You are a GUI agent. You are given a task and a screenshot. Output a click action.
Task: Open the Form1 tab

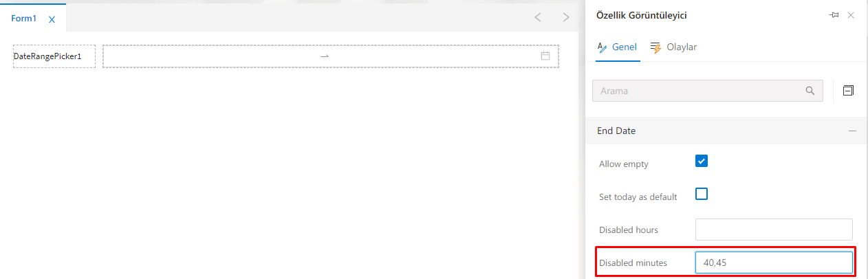pyautogui.click(x=24, y=19)
